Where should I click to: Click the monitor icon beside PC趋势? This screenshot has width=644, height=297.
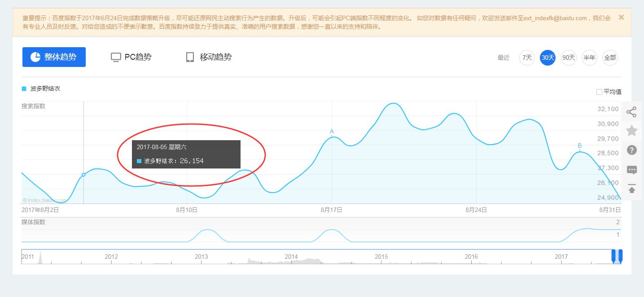pos(116,57)
